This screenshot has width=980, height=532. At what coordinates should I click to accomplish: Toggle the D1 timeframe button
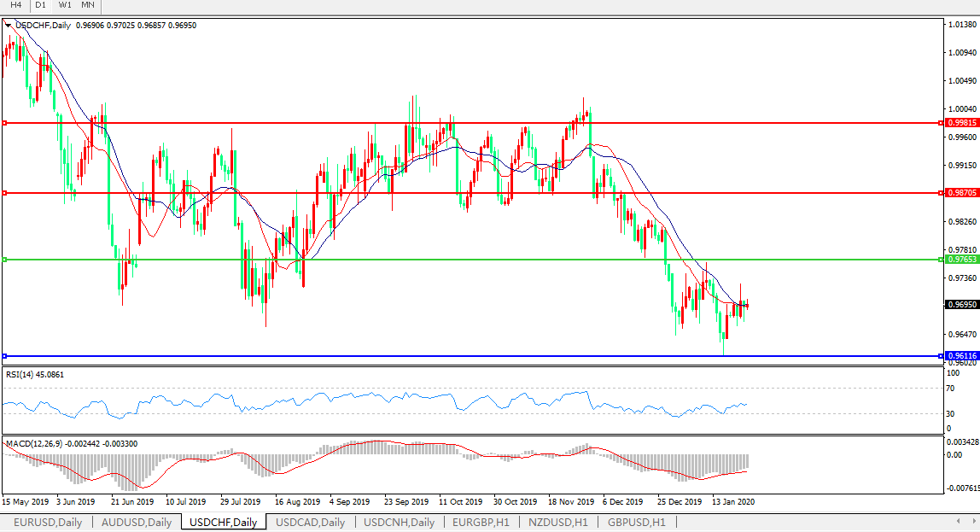click(x=40, y=5)
